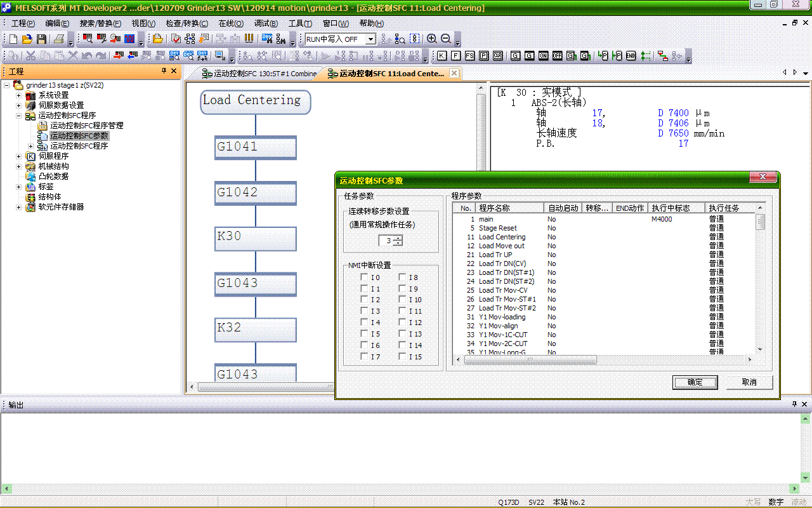Enable the I 0 NMI interrupt checkbox
Viewport: 812px width, 508px height.
[x=364, y=277]
